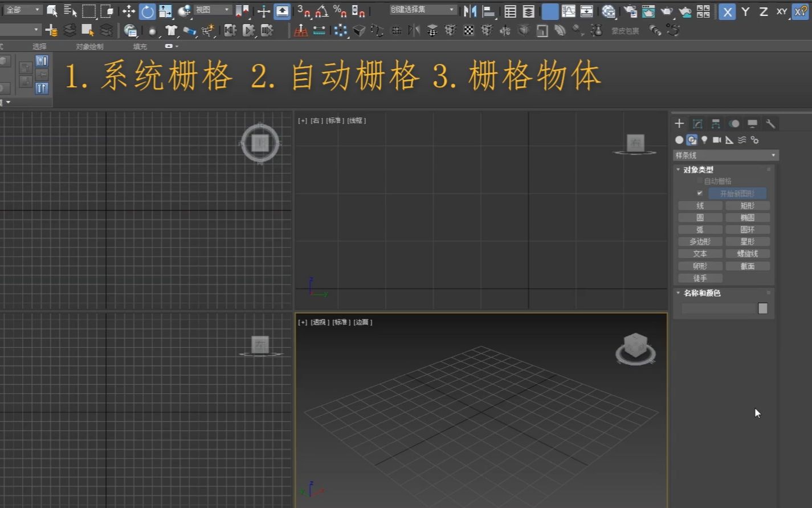Open the Lights creation category
This screenshot has width=812, height=508.
click(704, 140)
